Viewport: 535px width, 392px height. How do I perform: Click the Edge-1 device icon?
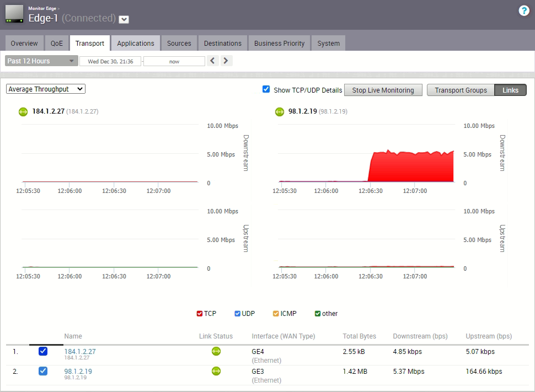[14, 14]
